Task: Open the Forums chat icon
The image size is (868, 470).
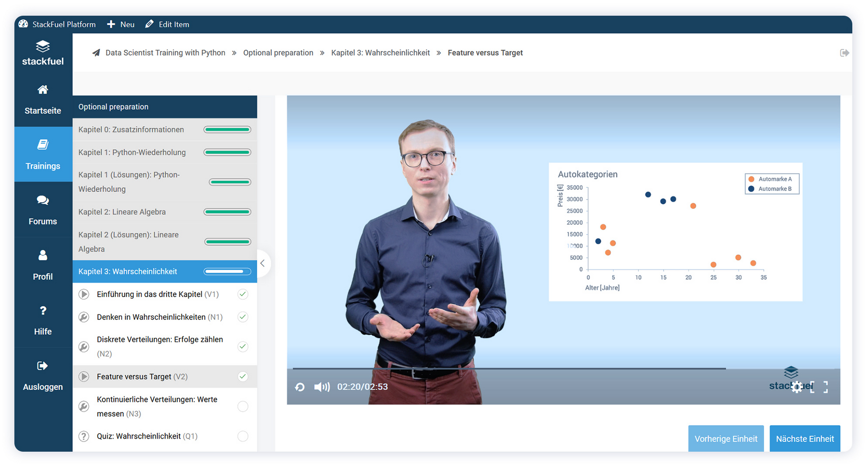Action: tap(42, 200)
